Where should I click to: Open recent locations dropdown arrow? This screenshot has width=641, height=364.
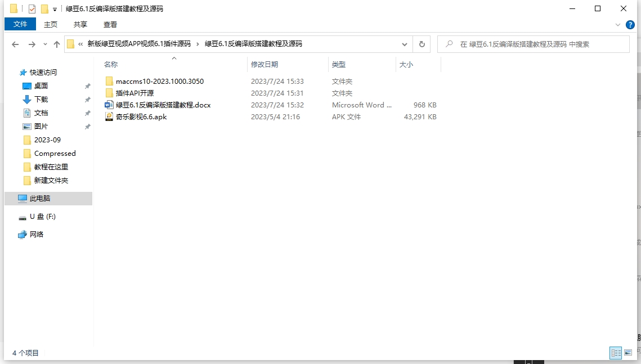(45, 44)
